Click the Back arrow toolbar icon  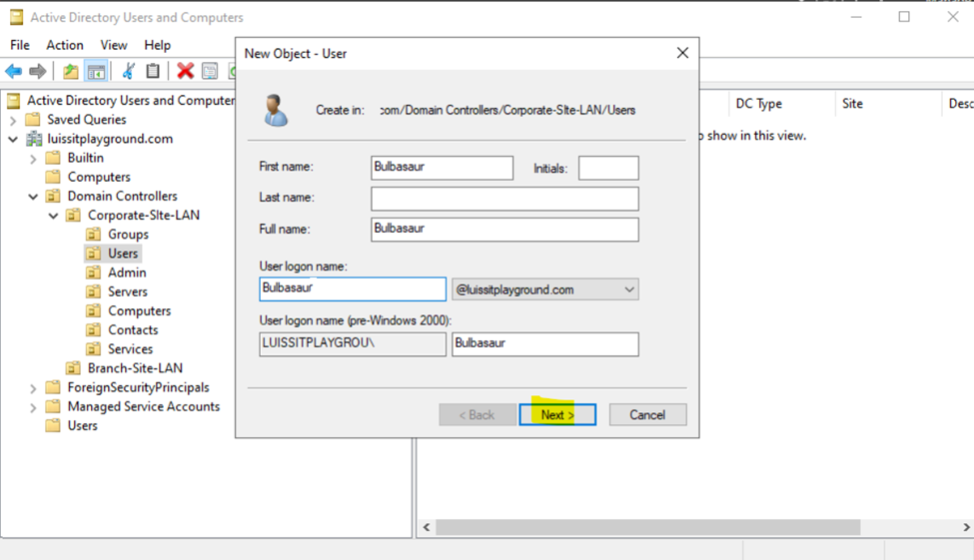14,72
